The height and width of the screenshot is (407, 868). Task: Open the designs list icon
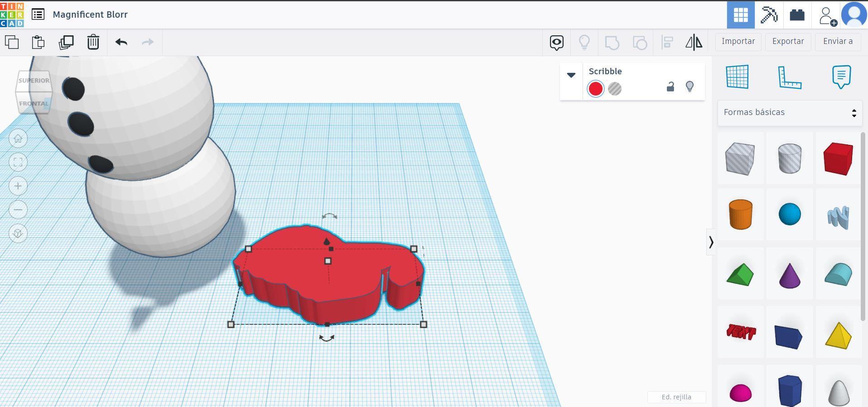click(38, 14)
